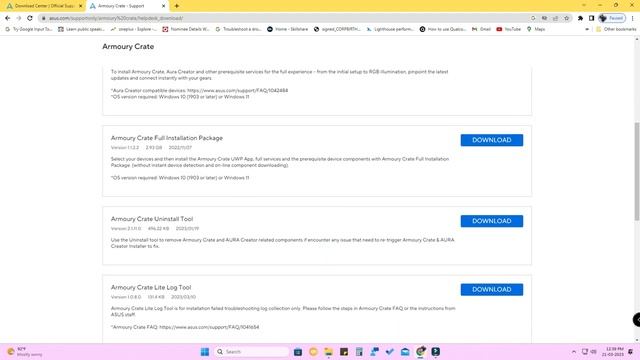Open the Paused profile button
Viewport: 640px width, 360px height.
tap(612, 18)
